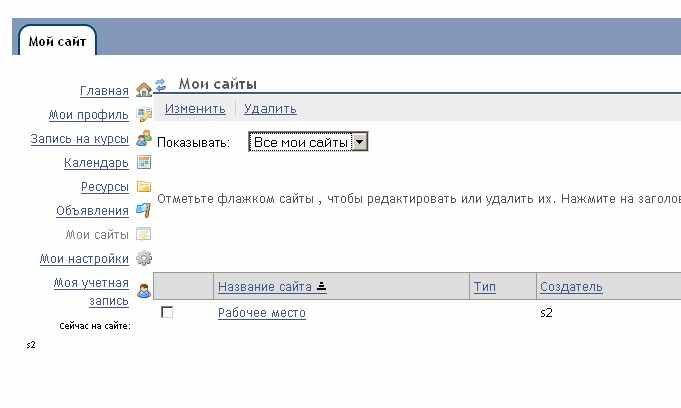Image resolution: width=681 pixels, height=408 pixels.
Task: Click the user icon beside Моя учетная запись
Action: coord(143,291)
